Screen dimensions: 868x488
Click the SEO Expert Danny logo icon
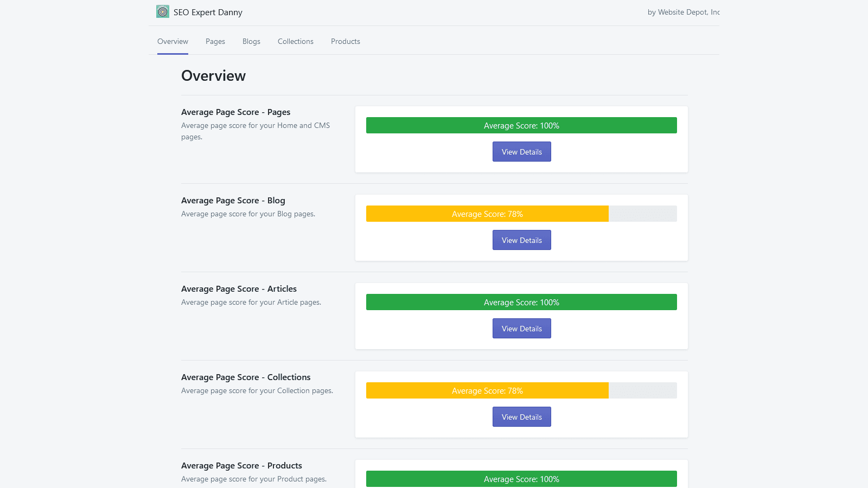tap(162, 11)
